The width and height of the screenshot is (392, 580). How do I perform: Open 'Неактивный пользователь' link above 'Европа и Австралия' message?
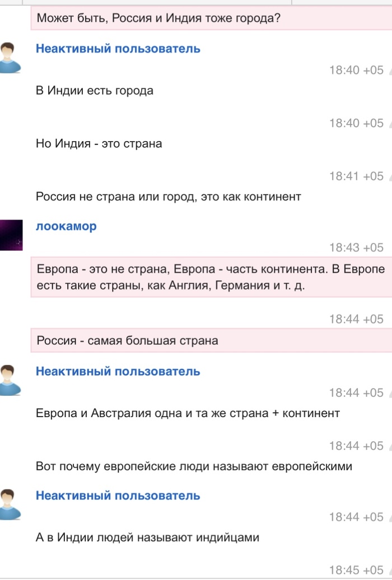coord(118,372)
